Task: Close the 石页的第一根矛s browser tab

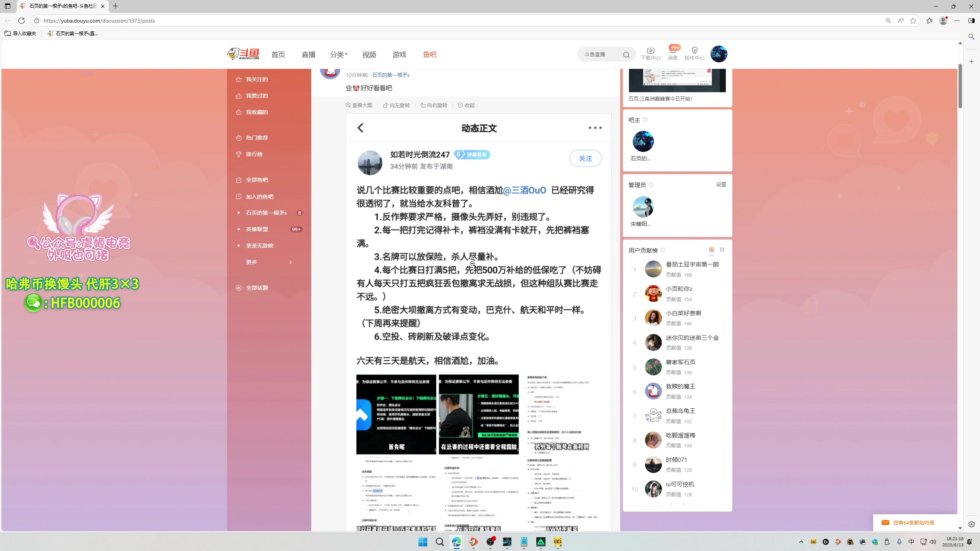Action: click(x=103, y=6)
